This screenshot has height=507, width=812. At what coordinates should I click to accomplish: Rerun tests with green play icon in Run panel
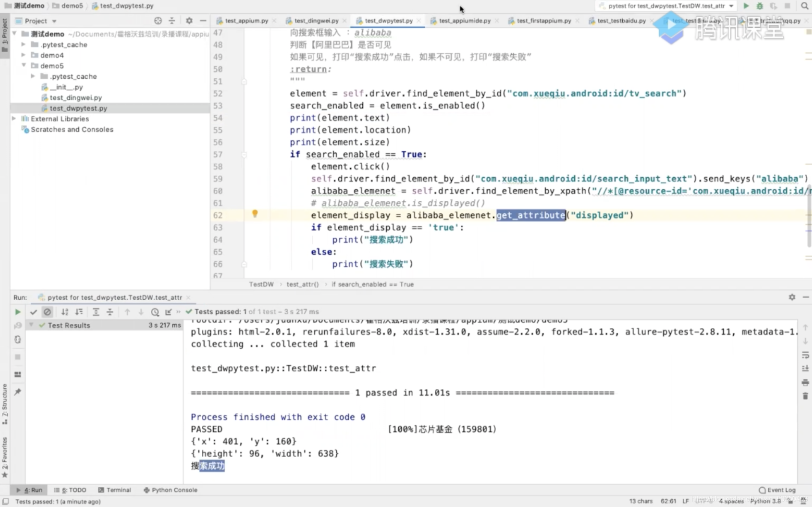coord(18,312)
